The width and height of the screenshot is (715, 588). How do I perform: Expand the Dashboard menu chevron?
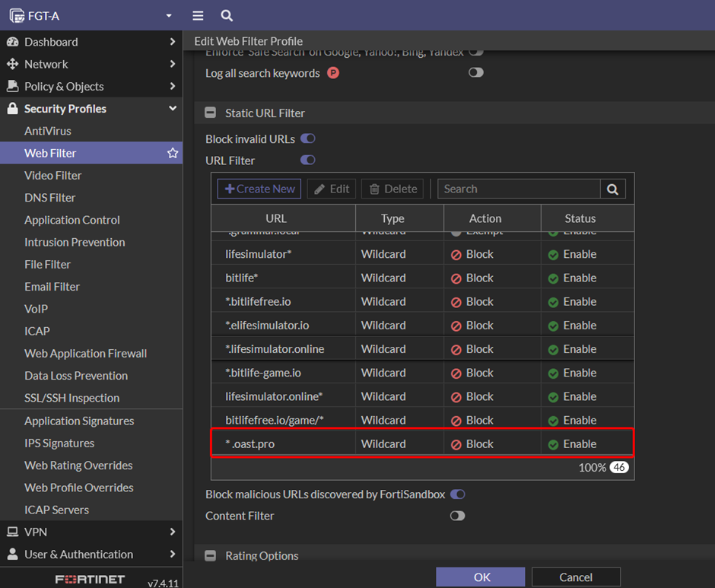[x=173, y=42]
